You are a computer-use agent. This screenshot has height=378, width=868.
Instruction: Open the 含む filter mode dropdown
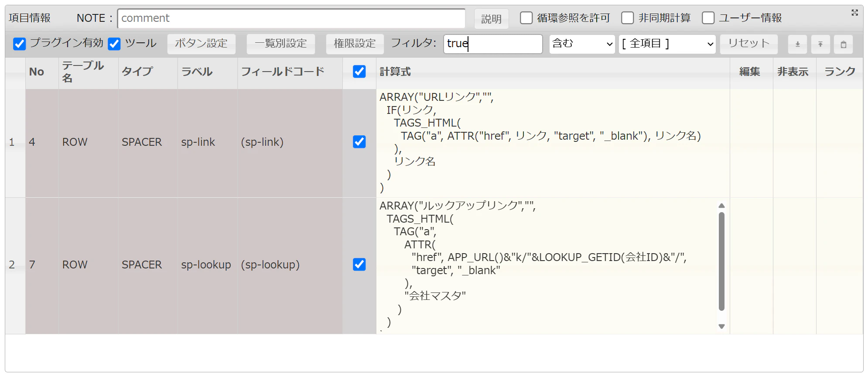pyautogui.click(x=582, y=44)
